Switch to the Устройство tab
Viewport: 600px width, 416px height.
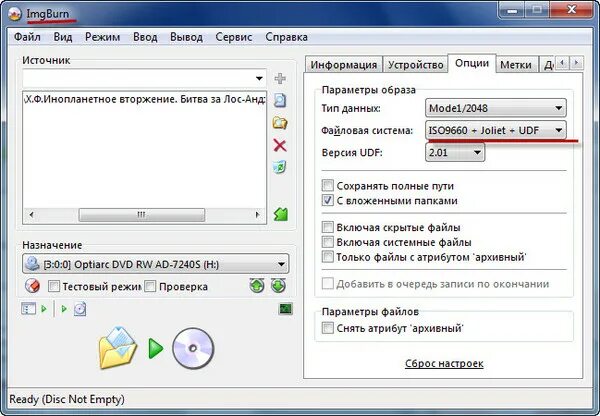pos(416,65)
